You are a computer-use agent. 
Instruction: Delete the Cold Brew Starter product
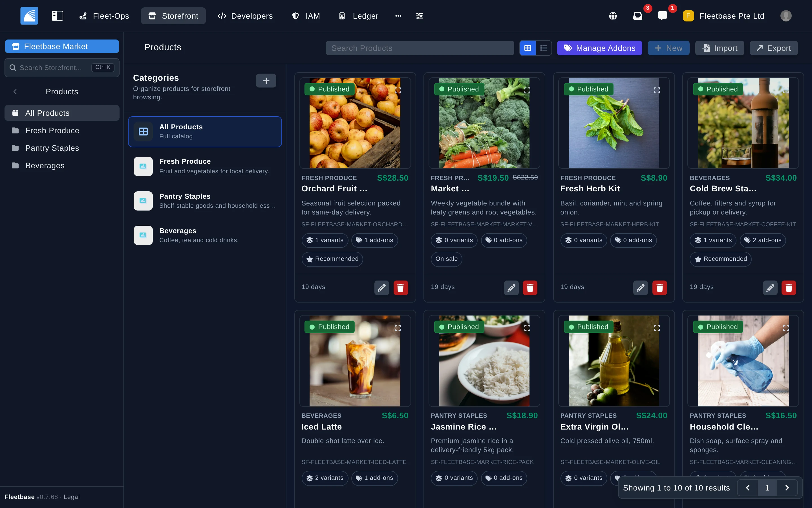tap(789, 288)
